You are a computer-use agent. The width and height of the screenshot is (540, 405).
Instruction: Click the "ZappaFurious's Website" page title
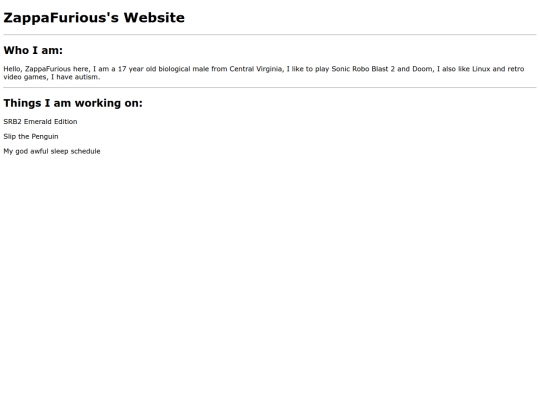click(94, 18)
